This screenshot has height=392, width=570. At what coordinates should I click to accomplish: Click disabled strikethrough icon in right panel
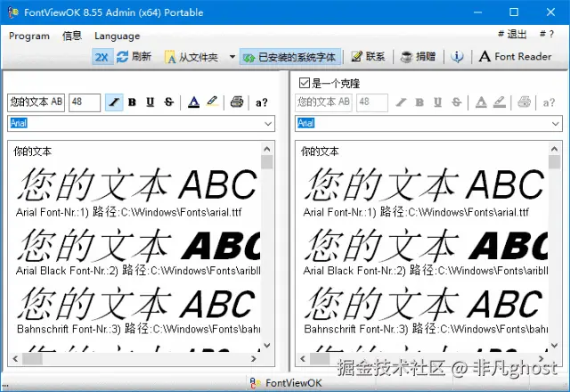coord(456,102)
